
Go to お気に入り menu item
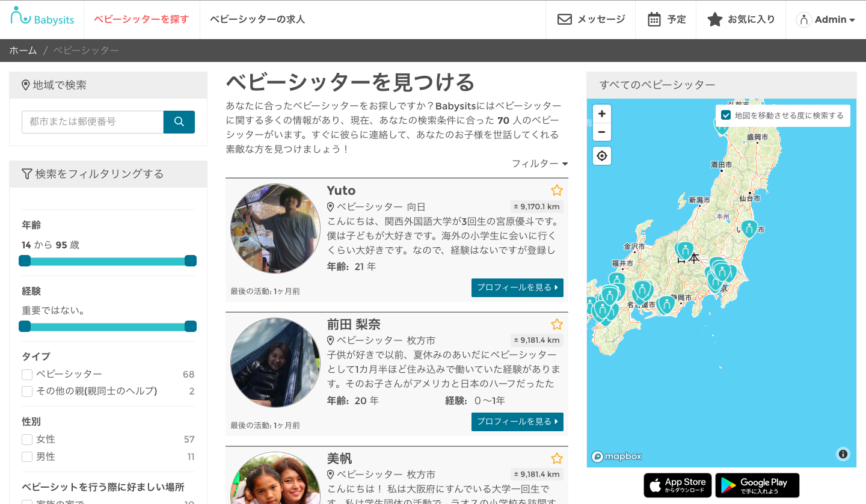click(741, 19)
